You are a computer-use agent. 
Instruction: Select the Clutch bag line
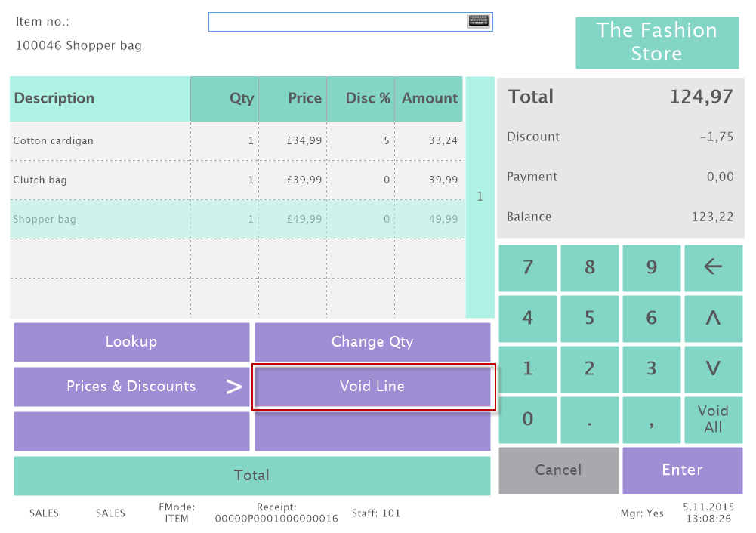tap(100, 180)
